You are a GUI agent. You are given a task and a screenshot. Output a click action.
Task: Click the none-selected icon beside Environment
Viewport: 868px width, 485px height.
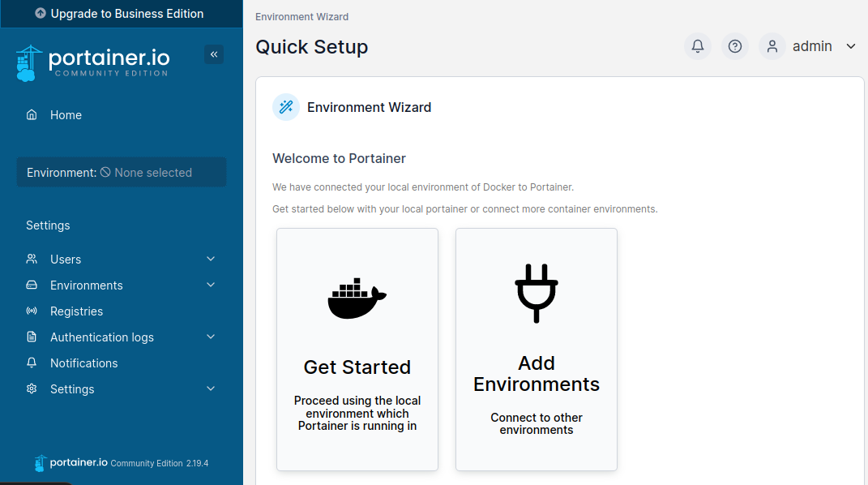tap(105, 172)
